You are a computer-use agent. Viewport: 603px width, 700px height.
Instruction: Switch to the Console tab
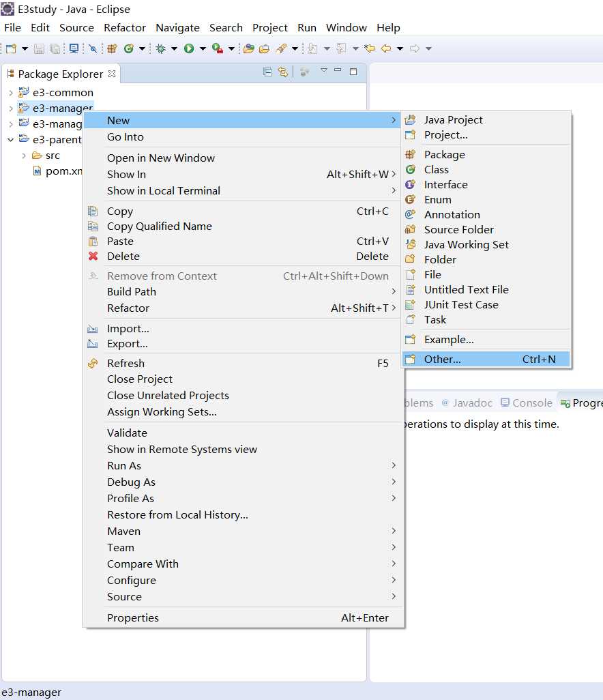click(527, 403)
